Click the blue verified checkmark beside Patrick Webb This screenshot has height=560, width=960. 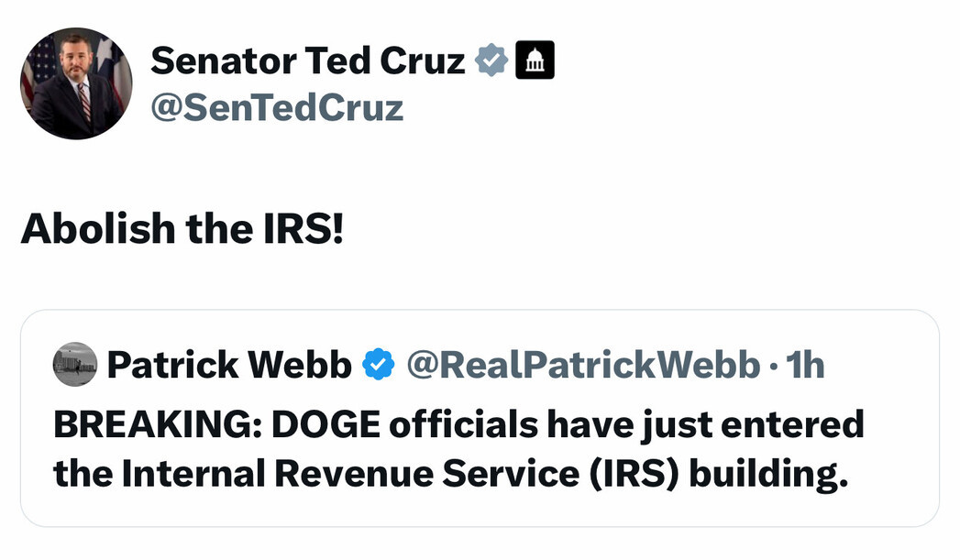click(378, 365)
